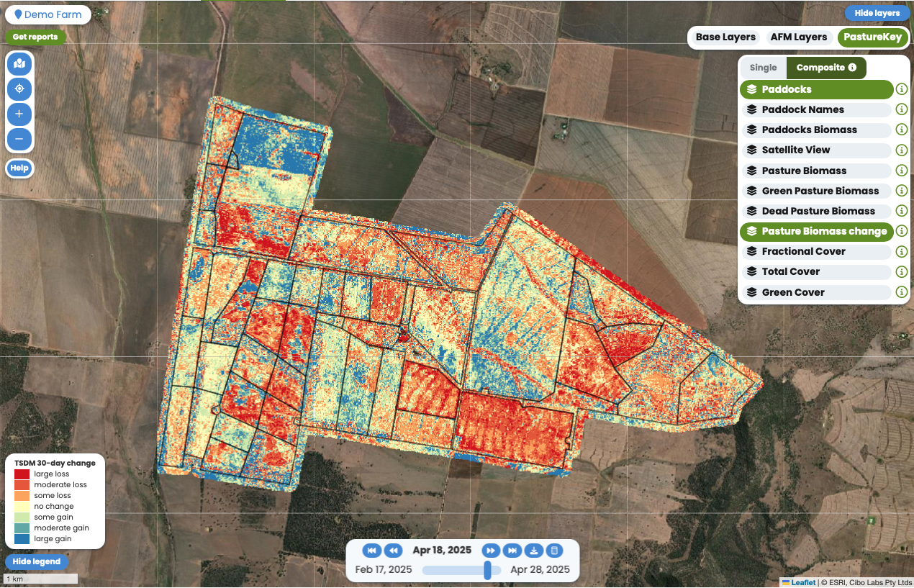914x588 pixels.
Task: Click the calculator icon in date panel
Action: coord(553,551)
